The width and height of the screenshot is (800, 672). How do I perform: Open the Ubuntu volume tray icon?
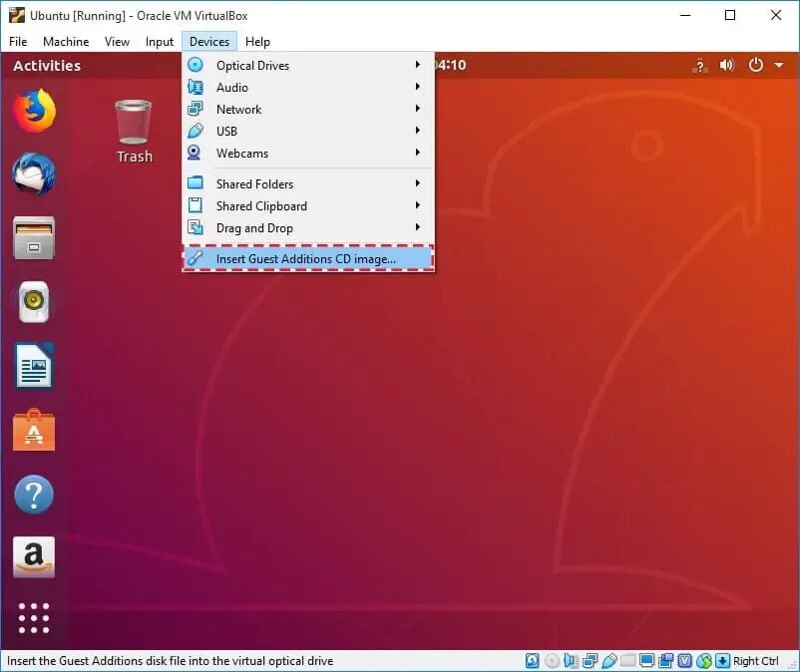[x=727, y=65]
